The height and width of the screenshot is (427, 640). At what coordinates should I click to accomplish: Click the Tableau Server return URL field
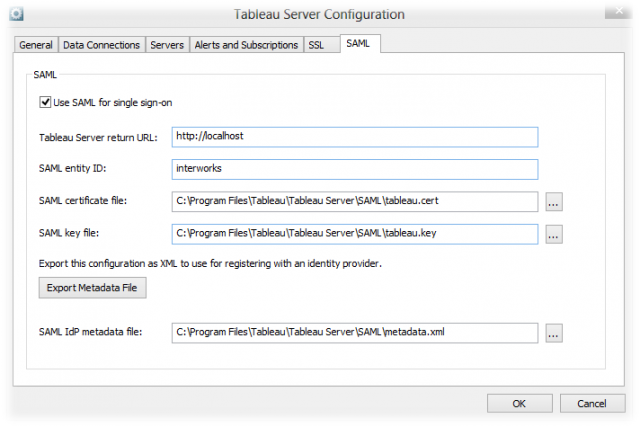(355, 137)
